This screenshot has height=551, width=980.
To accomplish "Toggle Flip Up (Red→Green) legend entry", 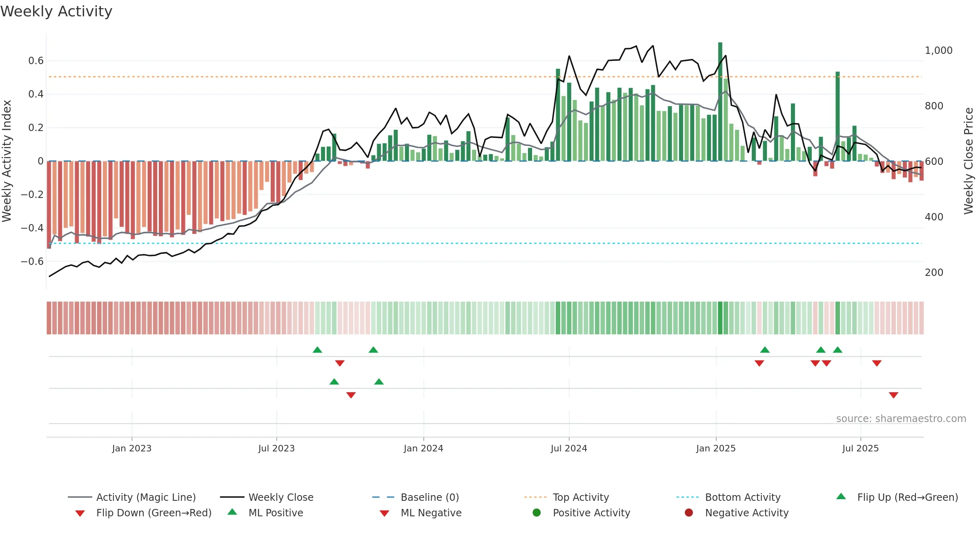I will [897, 497].
